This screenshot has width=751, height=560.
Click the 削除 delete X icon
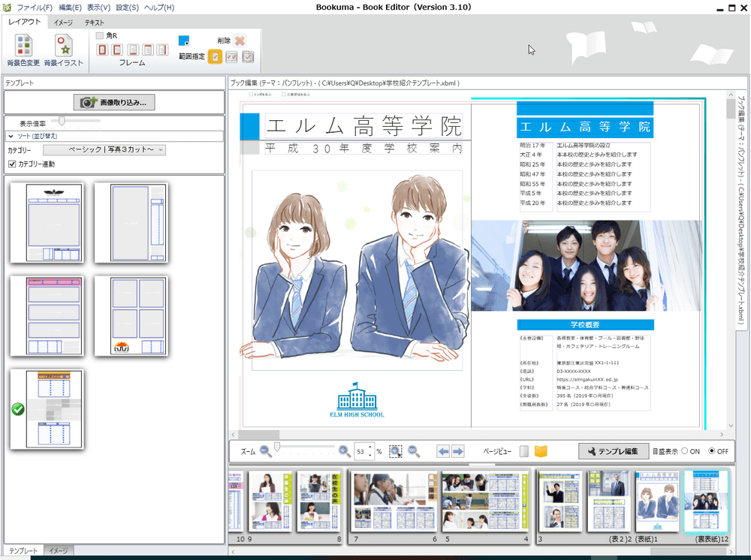pyautogui.click(x=240, y=41)
